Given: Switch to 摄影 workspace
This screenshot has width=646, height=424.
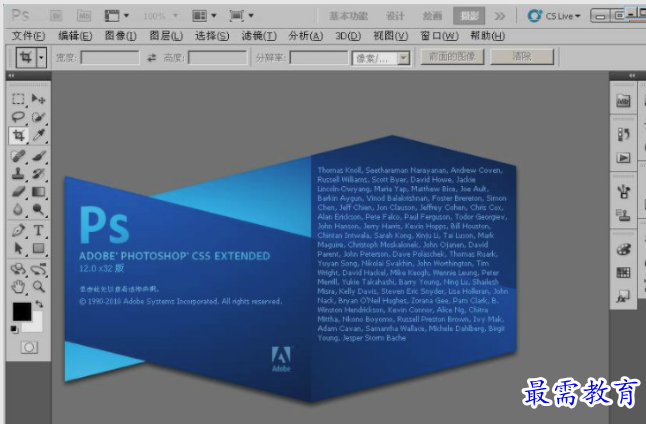Looking at the screenshot, I should tap(469, 16).
